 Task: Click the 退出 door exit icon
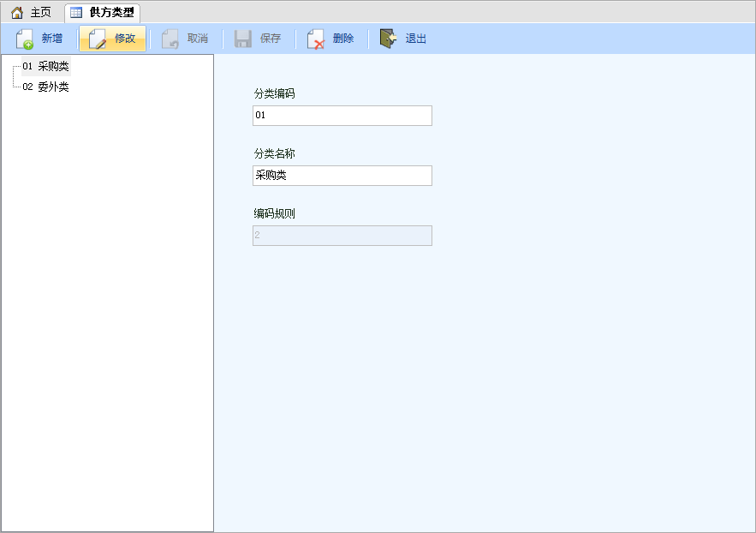click(x=388, y=39)
